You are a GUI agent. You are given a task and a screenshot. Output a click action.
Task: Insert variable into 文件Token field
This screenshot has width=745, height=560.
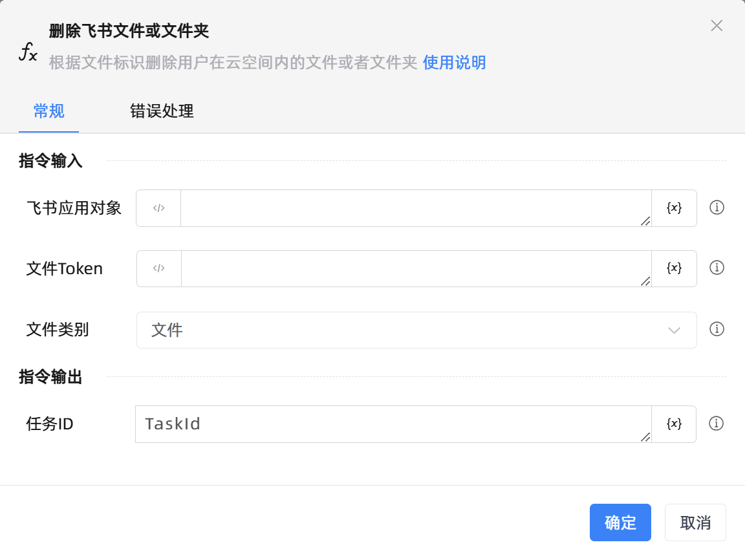tap(674, 268)
